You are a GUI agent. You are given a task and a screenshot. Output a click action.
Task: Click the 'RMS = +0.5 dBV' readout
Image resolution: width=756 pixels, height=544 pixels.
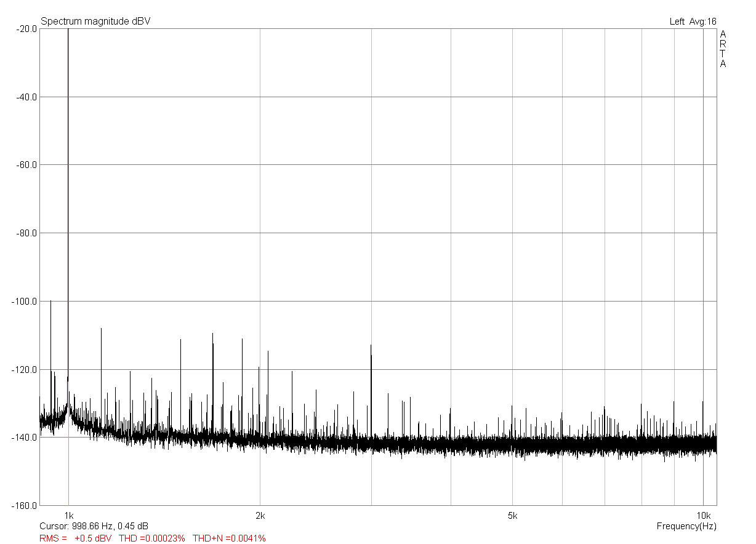tap(76, 538)
